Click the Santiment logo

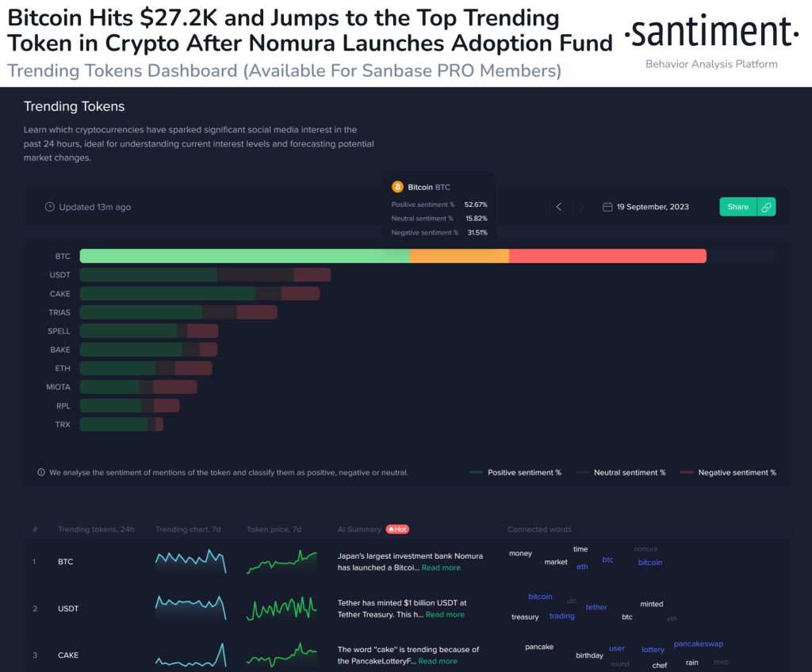point(711,32)
